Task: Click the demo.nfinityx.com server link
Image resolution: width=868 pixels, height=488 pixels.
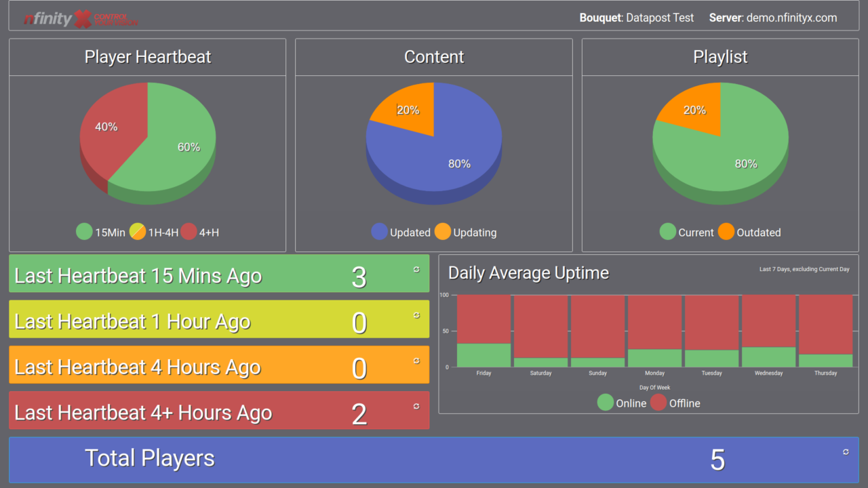Action: coord(790,18)
